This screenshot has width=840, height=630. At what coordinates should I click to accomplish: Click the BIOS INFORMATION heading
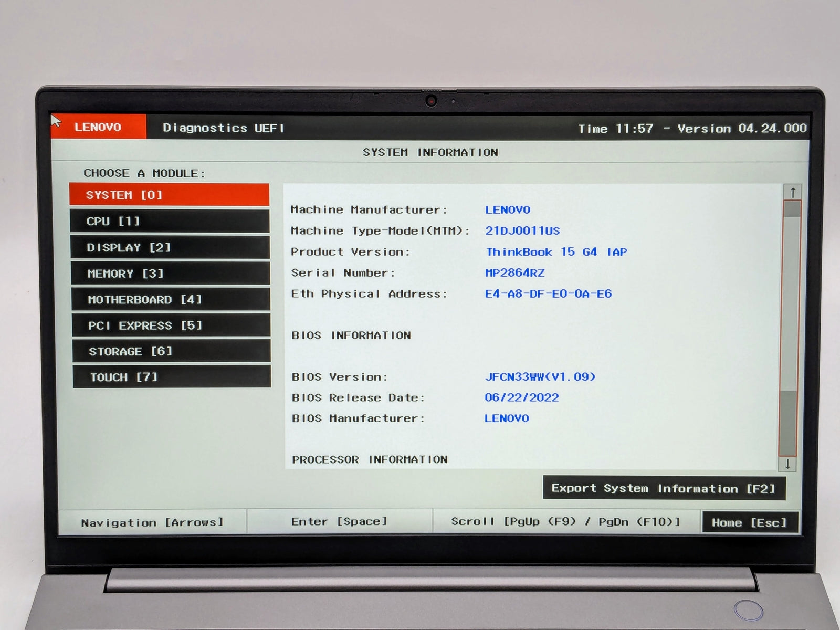coord(351,335)
